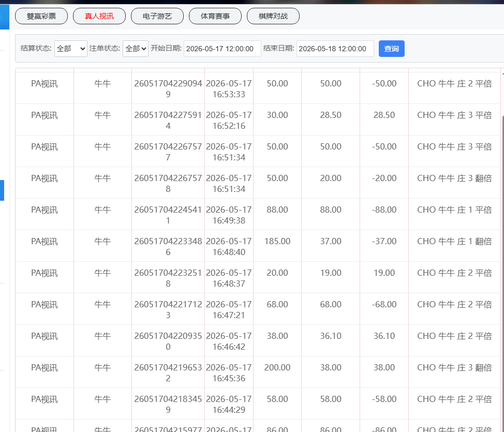Click PA视讯 in the 16:53:33 row
The image size is (504, 432).
(x=45, y=84)
